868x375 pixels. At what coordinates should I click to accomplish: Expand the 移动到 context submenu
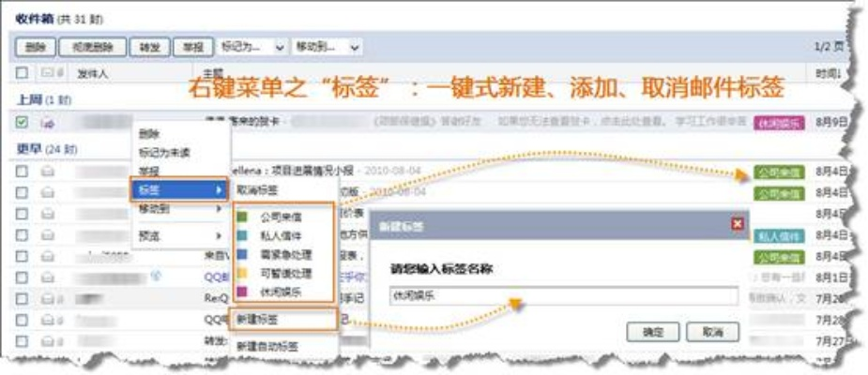[x=179, y=209]
